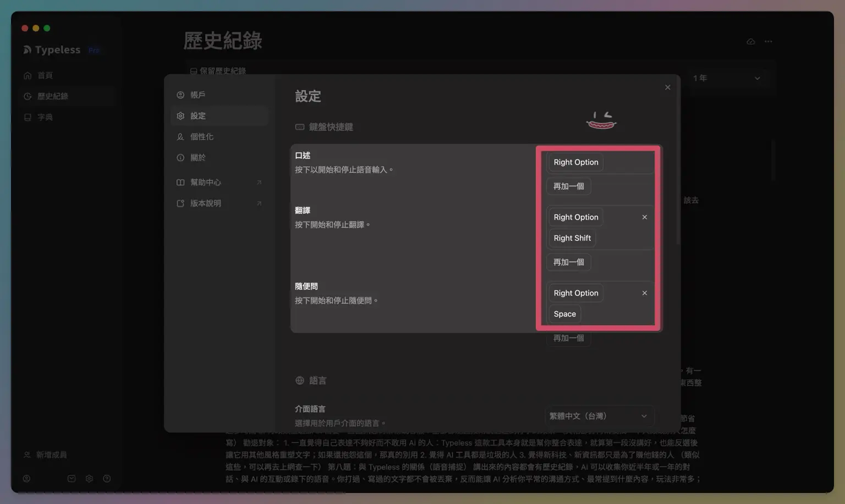Open the 介面語言 dropdown showing 繁體中文（台灣）

click(599, 417)
